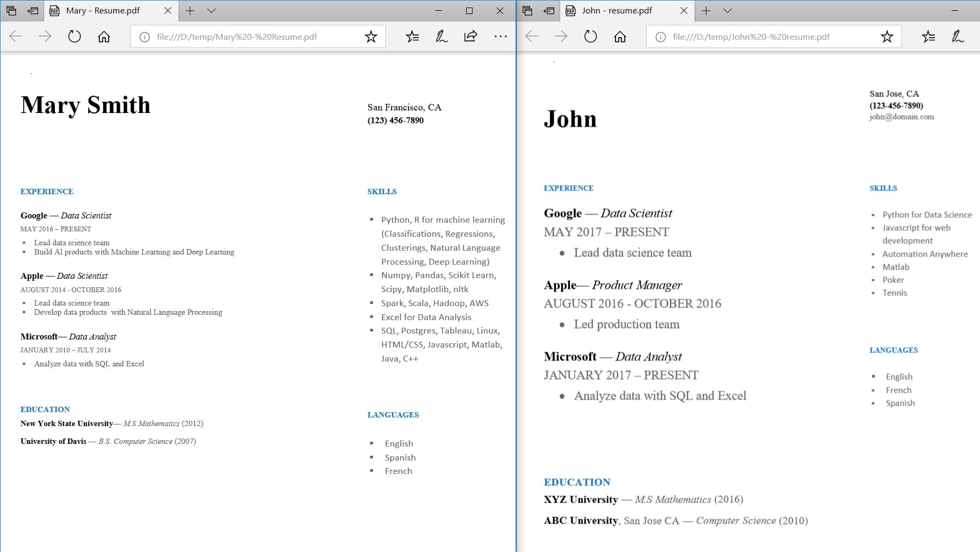Image resolution: width=980 pixels, height=552 pixels.
Task: Minimize the John resume window
Action: 955,10
